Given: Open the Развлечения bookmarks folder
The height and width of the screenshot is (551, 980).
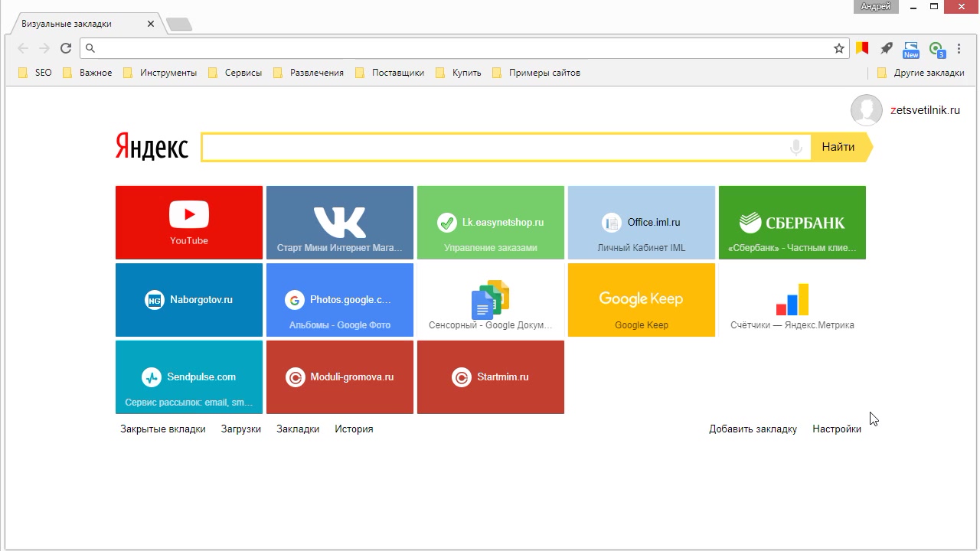Looking at the screenshot, I should click(309, 73).
